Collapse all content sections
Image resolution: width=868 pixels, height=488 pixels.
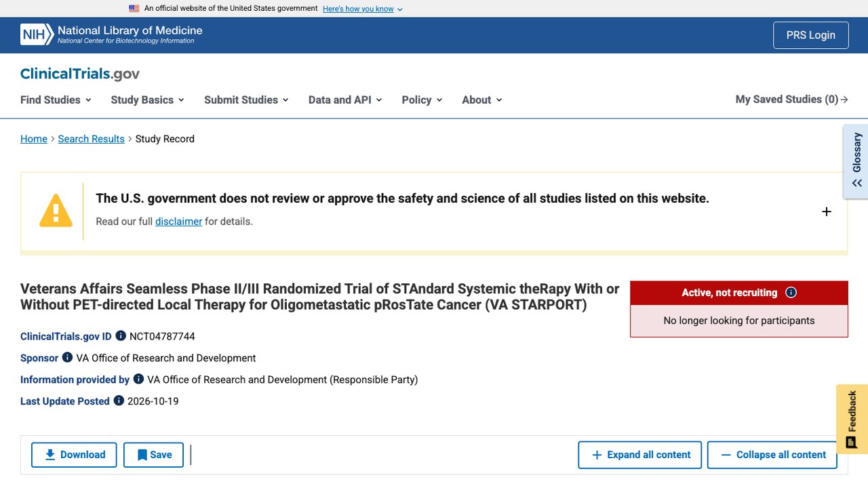[772, 455]
